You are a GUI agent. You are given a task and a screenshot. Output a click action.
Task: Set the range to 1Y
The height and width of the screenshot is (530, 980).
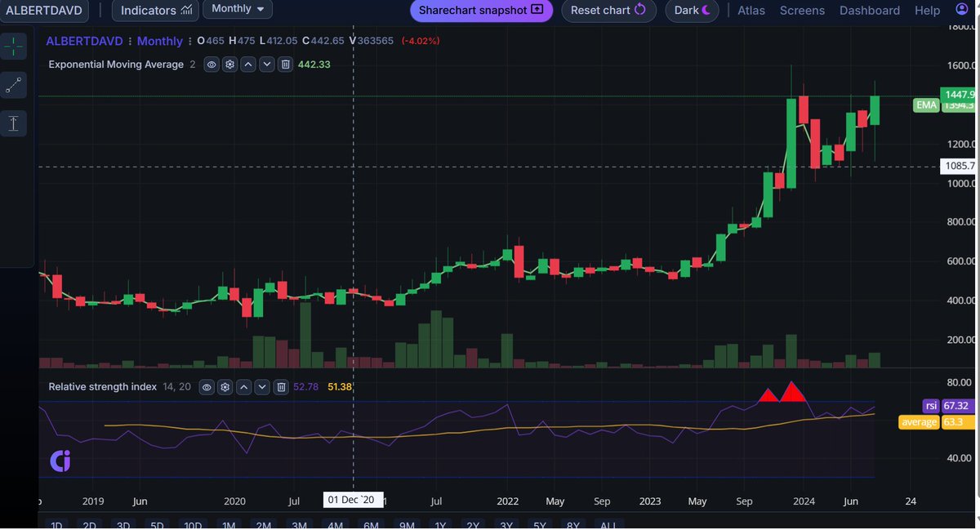pos(441,525)
